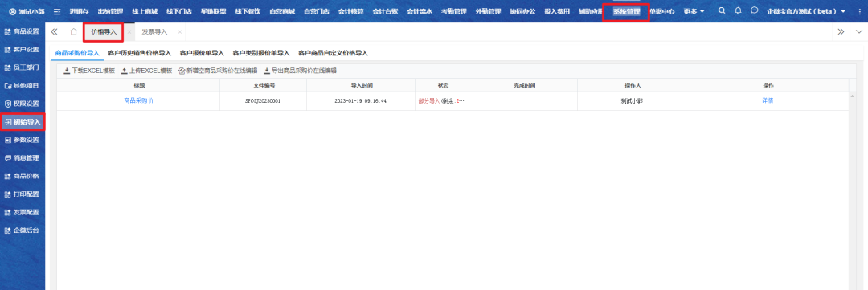Collapse tabs with double left chevron
The width and height of the screenshot is (868, 290).
pos(55,32)
